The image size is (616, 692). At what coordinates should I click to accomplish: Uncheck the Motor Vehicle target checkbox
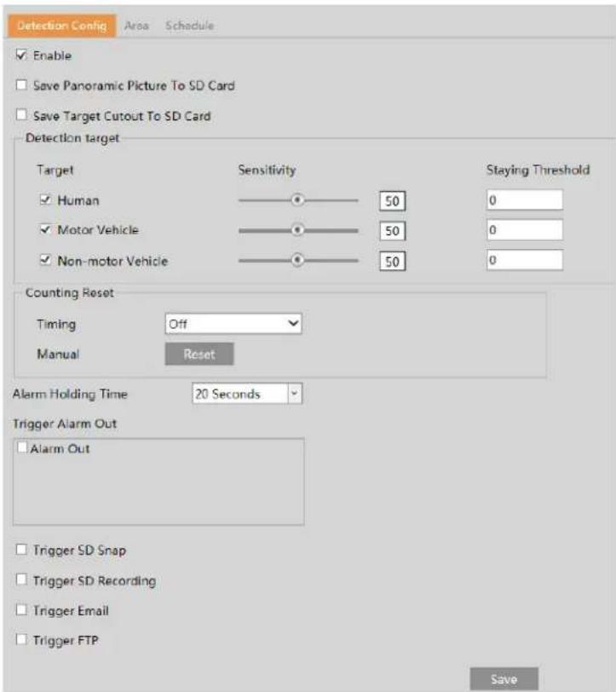(45, 229)
